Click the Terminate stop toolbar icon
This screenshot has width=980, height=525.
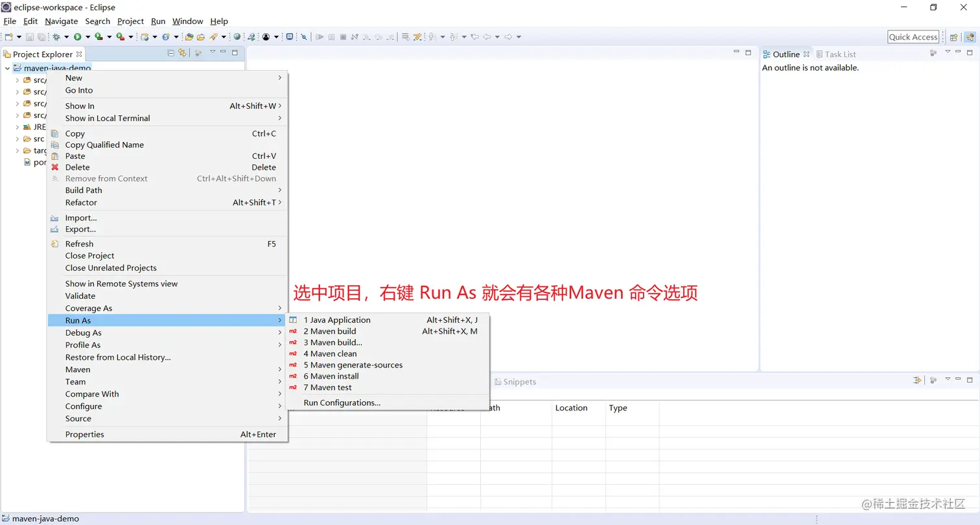[x=343, y=37]
